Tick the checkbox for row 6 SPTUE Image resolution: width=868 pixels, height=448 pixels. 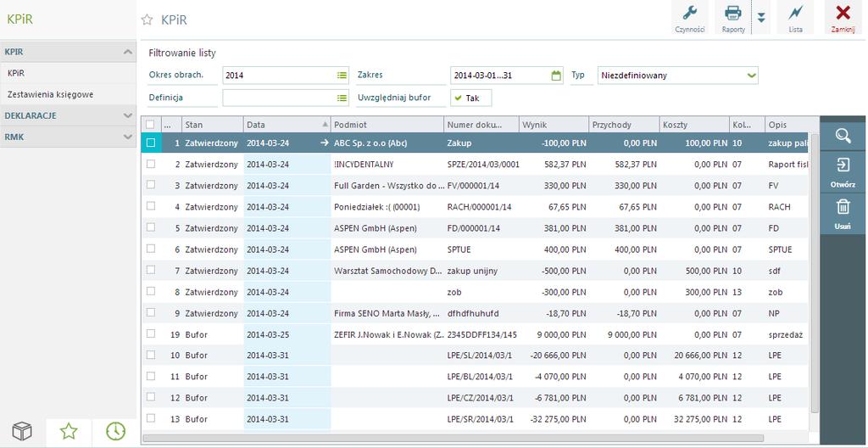(151, 249)
